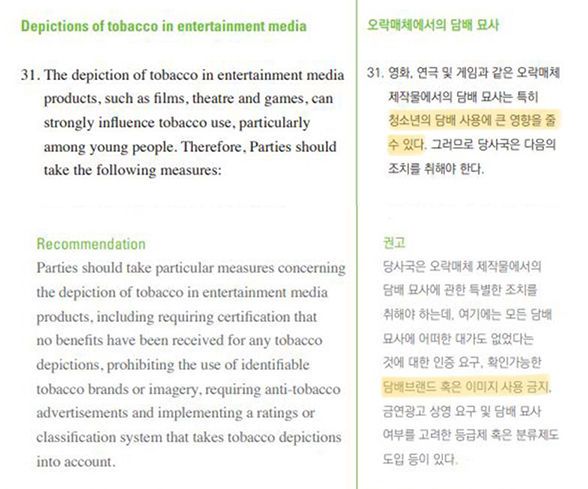The image size is (588, 489).
Task: Click highlighted '청소년의 담배 사용에 큰 영향을 줄'
Action: tap(472, 120)
